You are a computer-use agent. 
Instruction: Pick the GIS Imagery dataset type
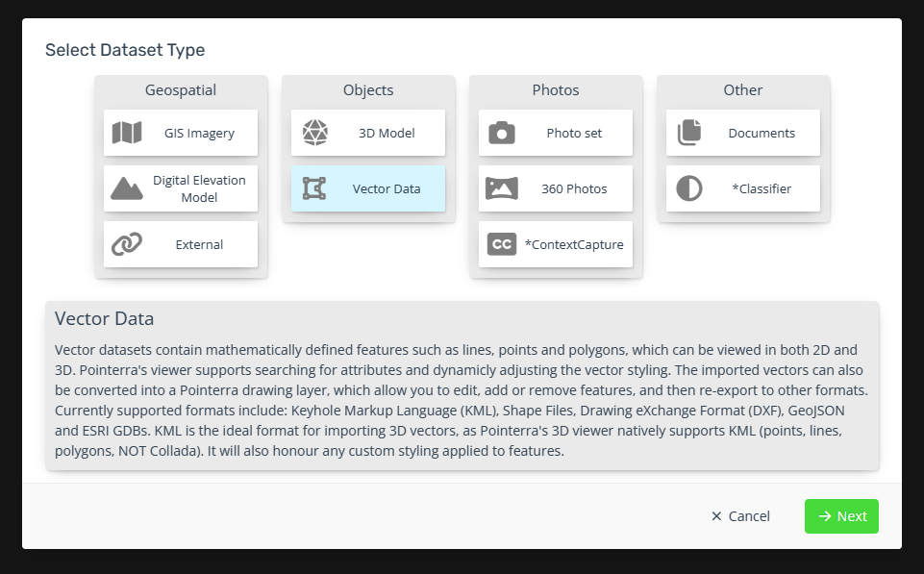[181, 133]
